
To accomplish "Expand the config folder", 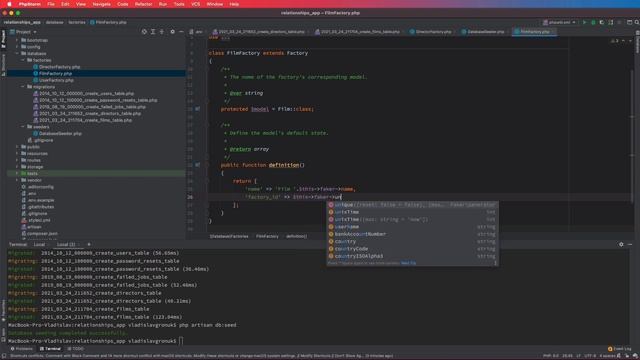I will pyautogui.click(x=17, y=47).
